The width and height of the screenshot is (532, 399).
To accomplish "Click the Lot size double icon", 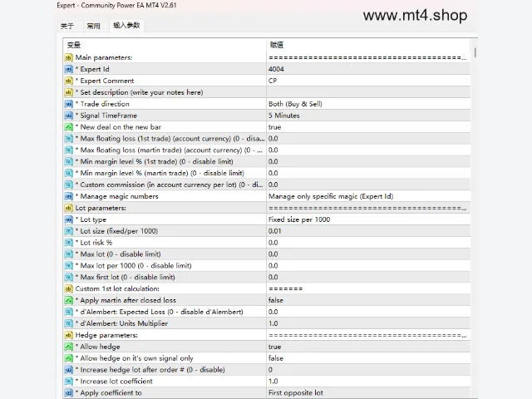I will (x=68, y=231).
